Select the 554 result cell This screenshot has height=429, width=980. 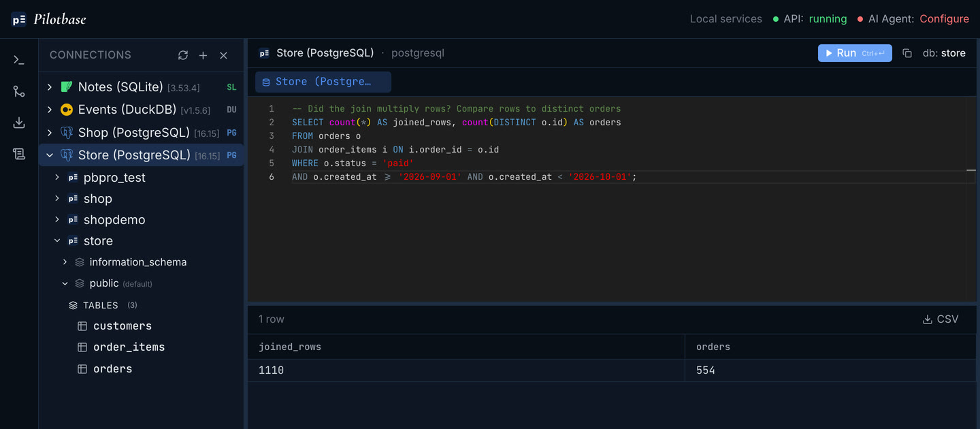click(830, 370)
